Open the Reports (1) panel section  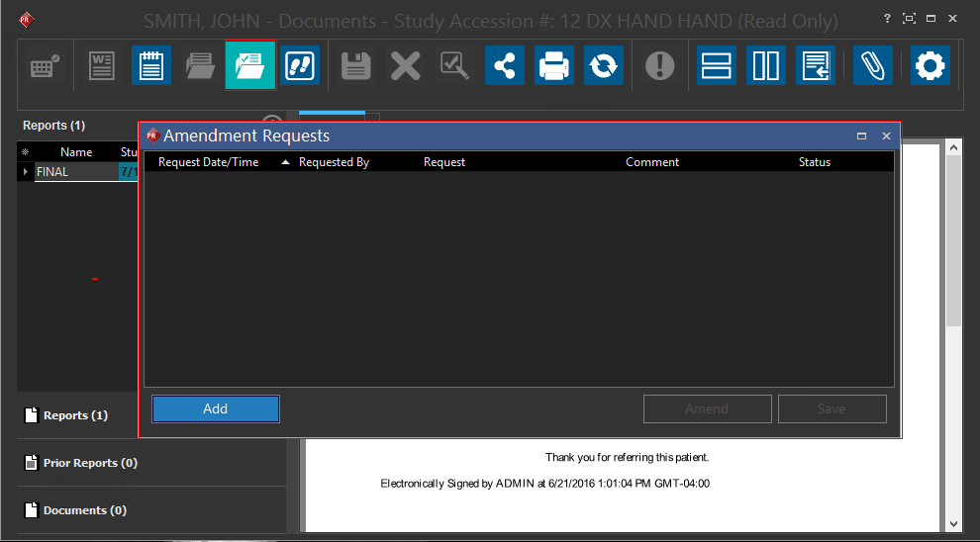pos(75,415)
